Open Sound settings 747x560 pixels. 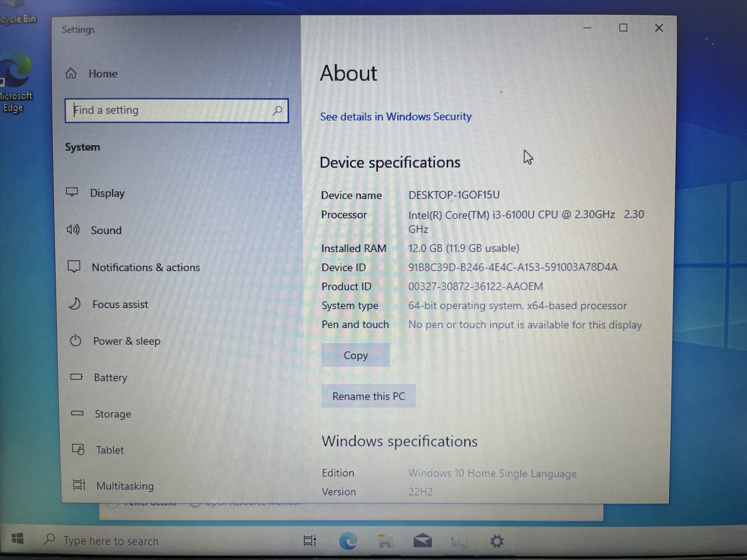pos(106,230)
